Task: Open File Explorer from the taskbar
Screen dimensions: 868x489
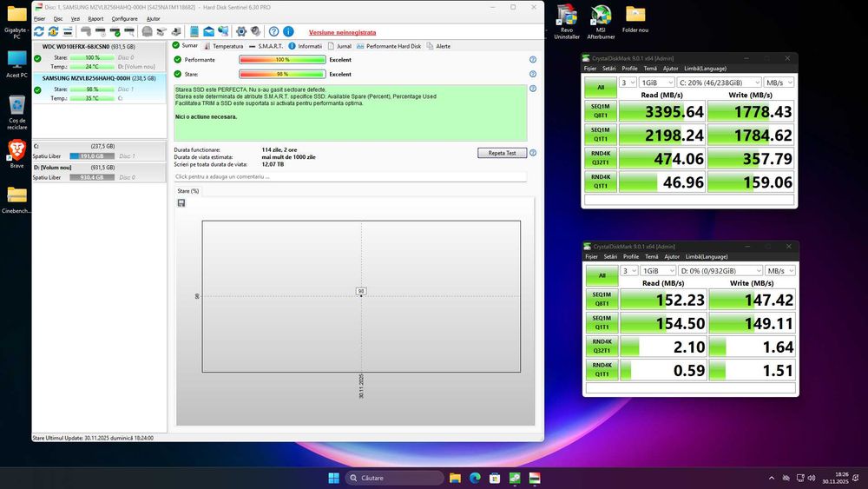Action: [x=455, y=478]
